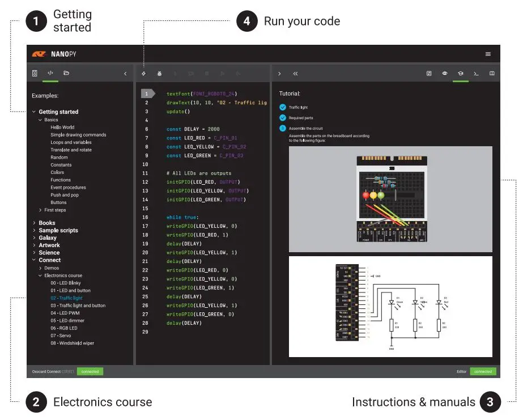The height and width of the screenshot is (420, 523).
Task: Open the Buttons example
Action: pos(58,202)
